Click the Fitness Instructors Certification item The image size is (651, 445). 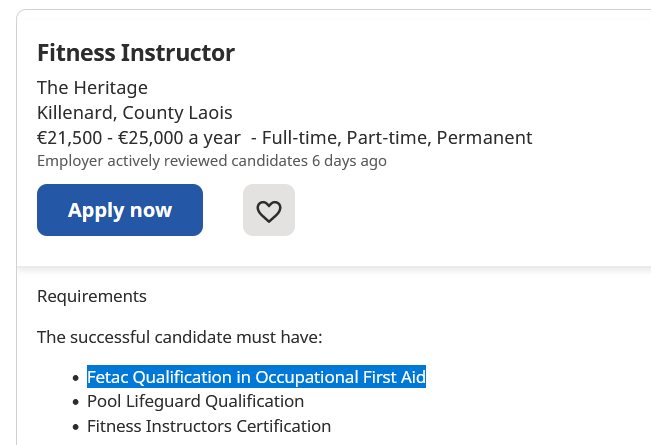click(x=208, y=427)
